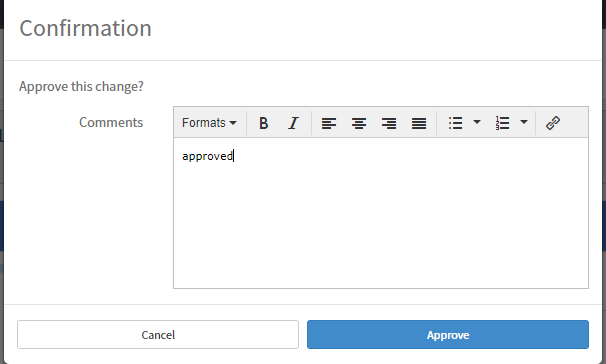Toggle italic formatting in comments editor

[293, 123]
